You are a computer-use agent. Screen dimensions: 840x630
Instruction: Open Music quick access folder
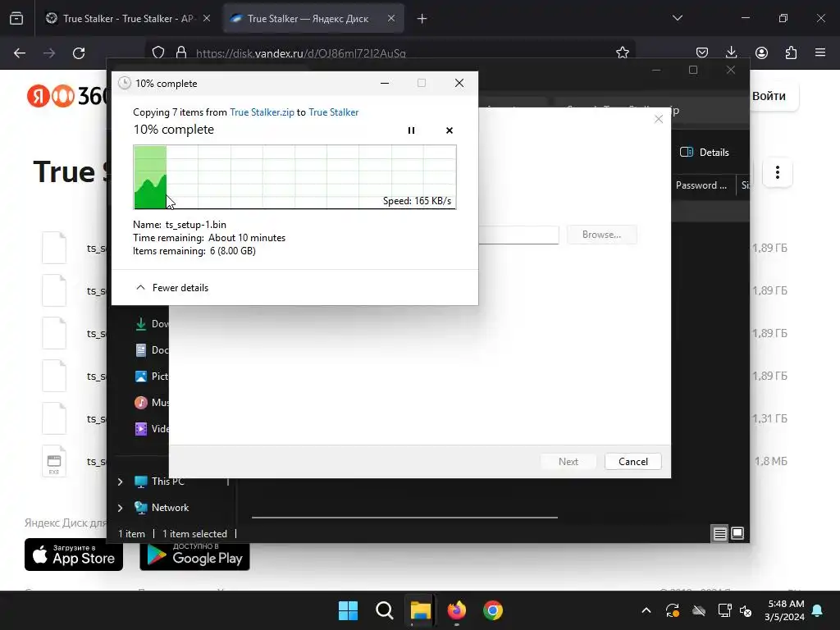pyautogui.click(x=152, y=402)
